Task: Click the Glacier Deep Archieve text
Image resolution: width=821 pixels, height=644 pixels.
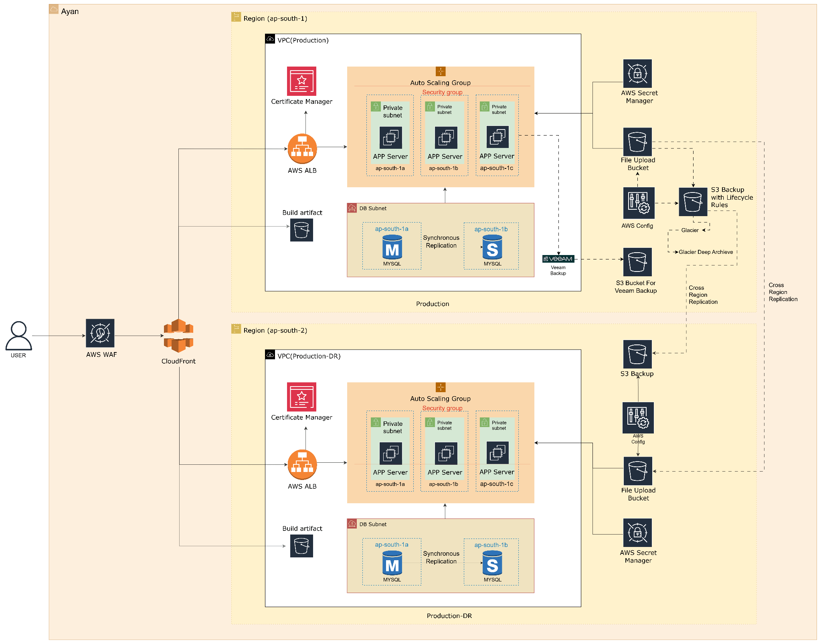Action: point(706,252)
